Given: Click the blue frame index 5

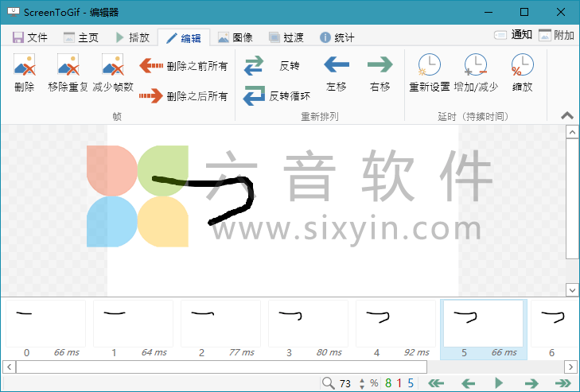Looking at the screenshot, I should 411,383.
